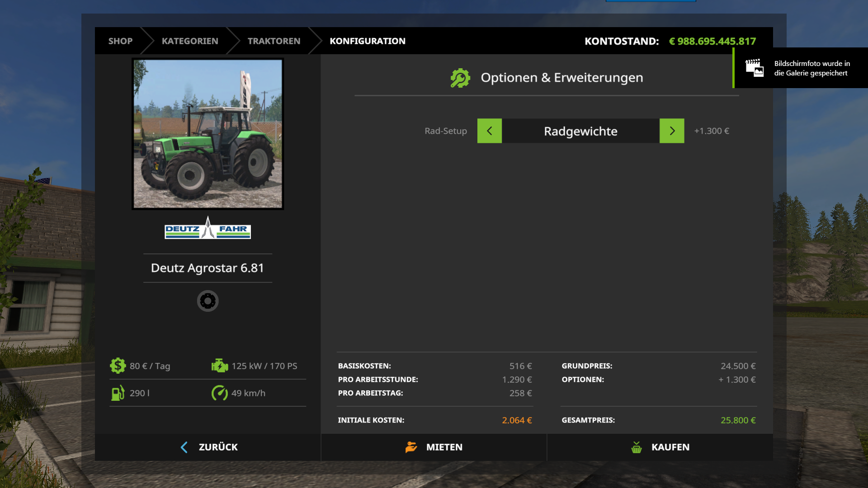Click the hand Mieten rent icon
The image size is (868, 488).
[411, 447]
